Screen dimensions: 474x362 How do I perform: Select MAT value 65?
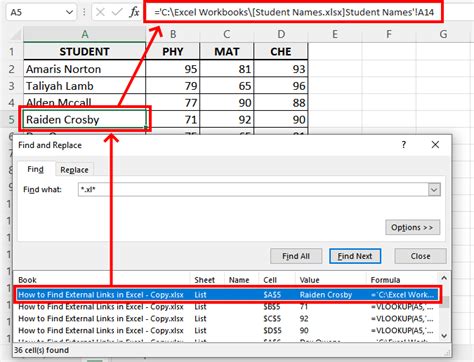pyautogui.click(x=227, y=86)
